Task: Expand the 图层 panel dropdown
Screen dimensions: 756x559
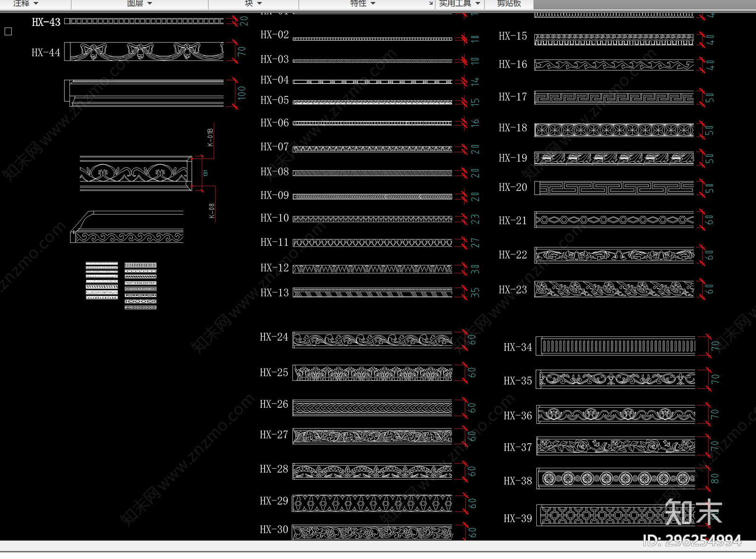Action: pos(139,4)
